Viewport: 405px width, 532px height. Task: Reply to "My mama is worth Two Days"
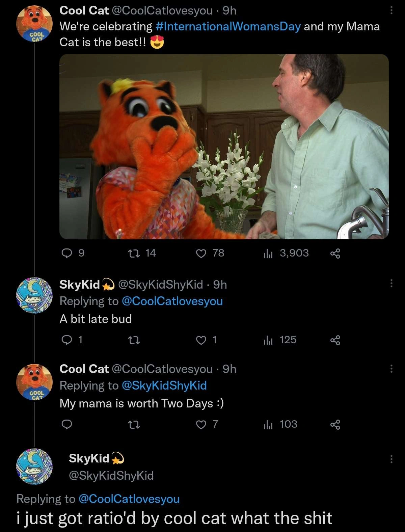coord(67,424)
